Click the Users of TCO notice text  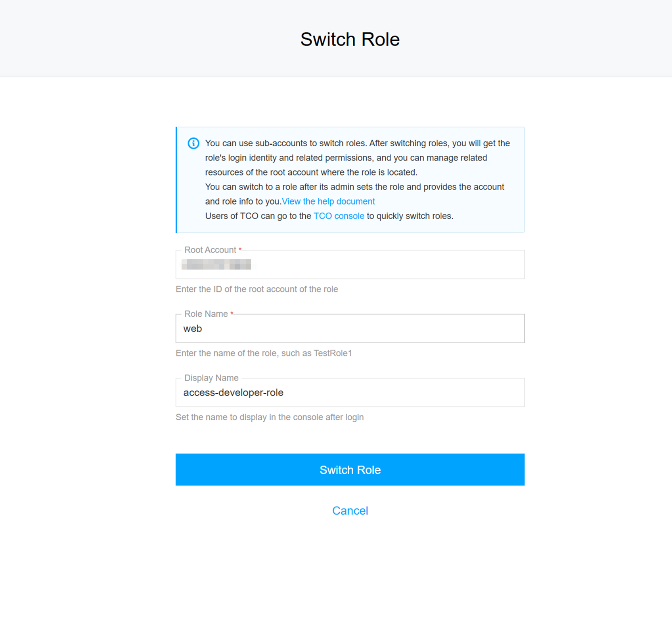click(258, 216)
